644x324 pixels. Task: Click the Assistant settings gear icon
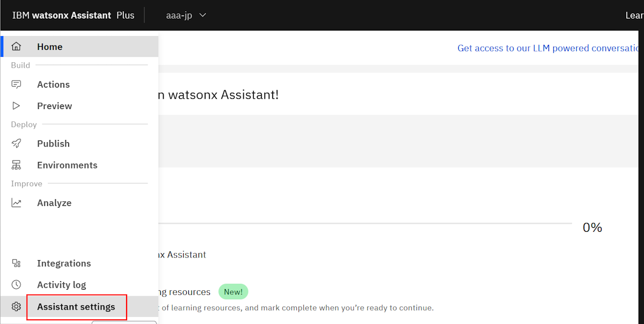[17, 307]
